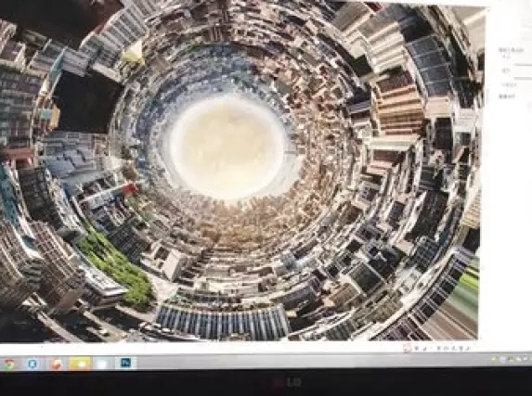Open the yellow folder taskbar icon
Viewport: 532px width, 396px height.
tap(80, 364)
